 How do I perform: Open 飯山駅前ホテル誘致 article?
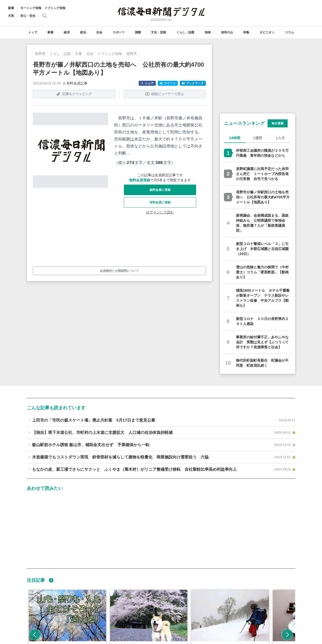click(x=161, y=445)
